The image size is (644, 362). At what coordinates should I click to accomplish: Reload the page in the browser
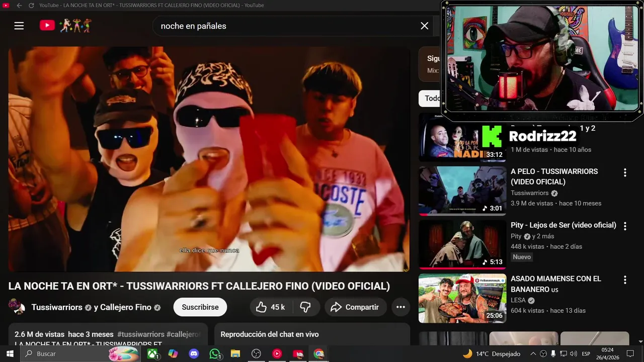pos(31,5)
